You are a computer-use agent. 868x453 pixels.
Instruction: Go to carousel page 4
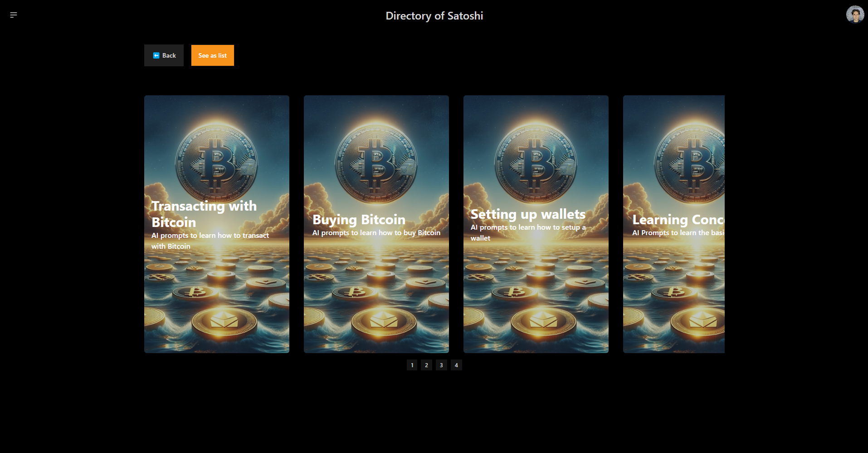456,365
